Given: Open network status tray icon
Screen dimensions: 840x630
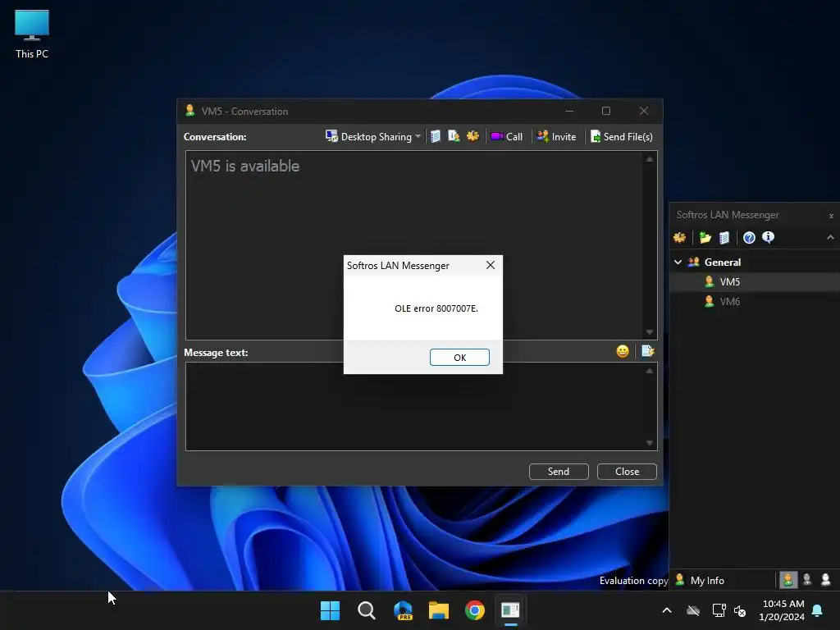Looking at the screenshot, I should click(x=719, y=610).
